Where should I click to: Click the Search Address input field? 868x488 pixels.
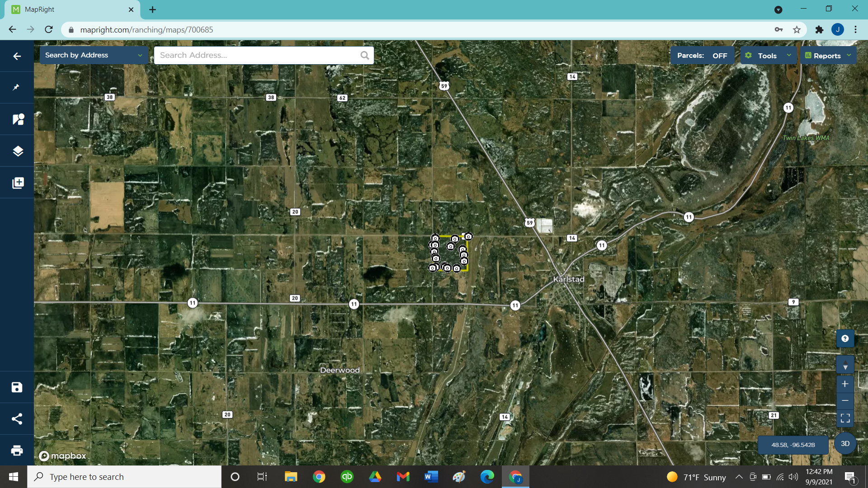pyautogui.click(x=258, y=55)
